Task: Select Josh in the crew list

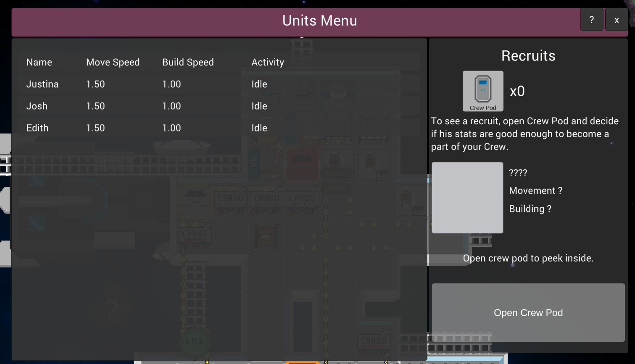Action: 37,106
